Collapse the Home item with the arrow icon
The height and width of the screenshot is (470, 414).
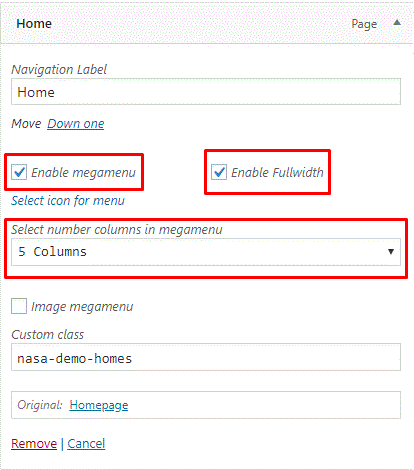pyautogui.click(x=397, y=23)
